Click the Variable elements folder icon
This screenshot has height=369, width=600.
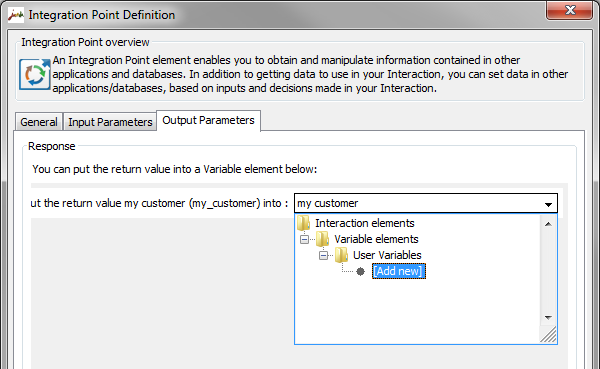click(x=323, y=239)
